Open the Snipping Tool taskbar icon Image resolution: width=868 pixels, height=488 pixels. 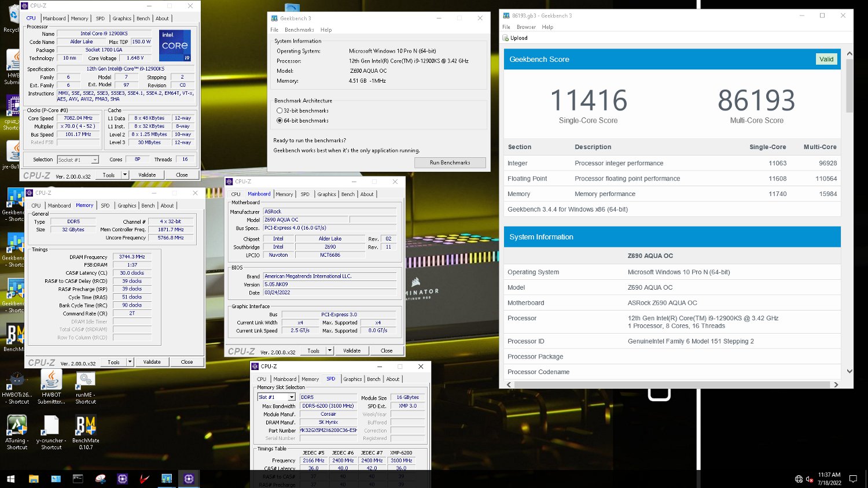click(x=100, y=479)
